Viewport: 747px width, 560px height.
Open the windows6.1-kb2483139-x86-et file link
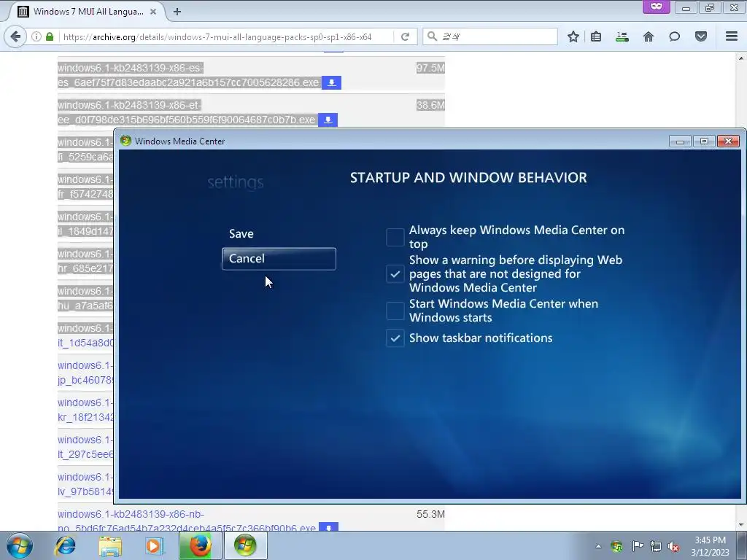[186, 112]
